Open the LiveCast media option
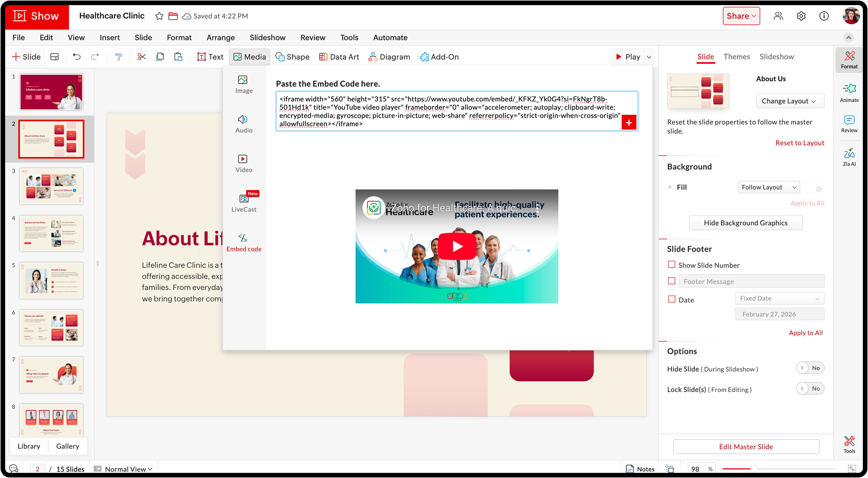Image resolution: width=868 pixels, height=478 pixels. click(x=244, y=202)
